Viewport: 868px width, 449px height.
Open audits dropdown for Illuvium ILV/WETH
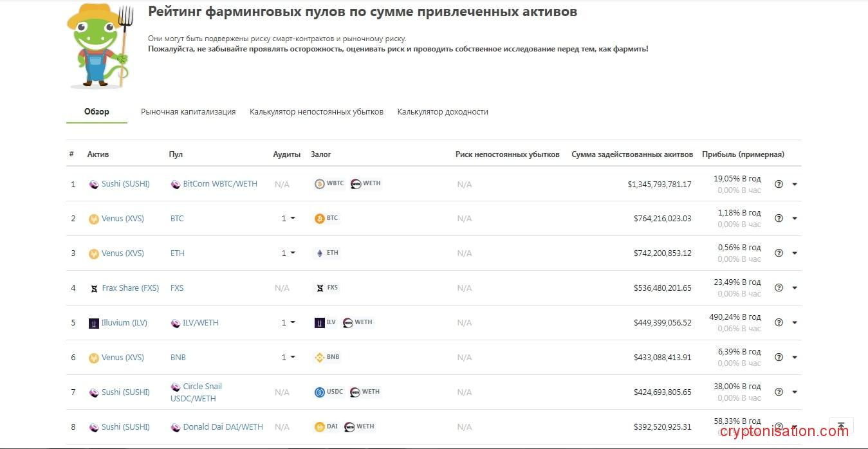pyautogui.click(x=288, y=323)
